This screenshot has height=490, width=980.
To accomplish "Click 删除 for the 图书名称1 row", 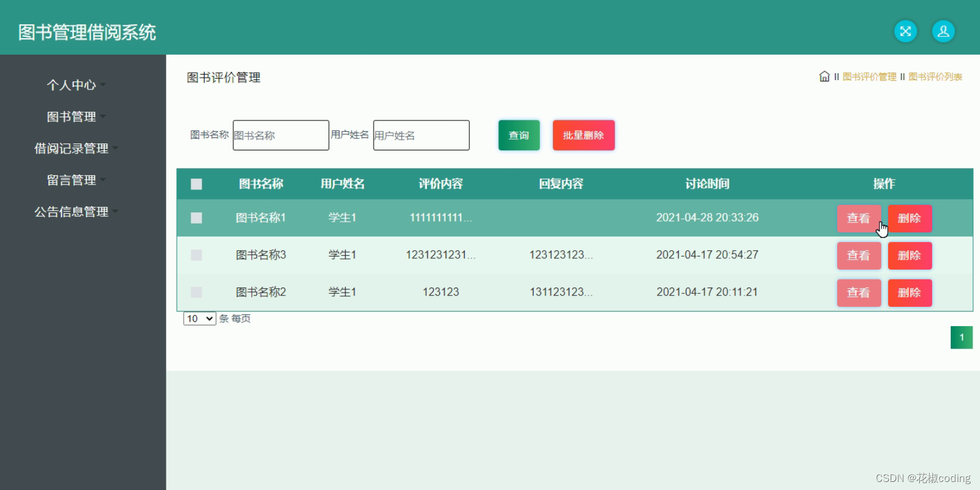I will (909, 218).
